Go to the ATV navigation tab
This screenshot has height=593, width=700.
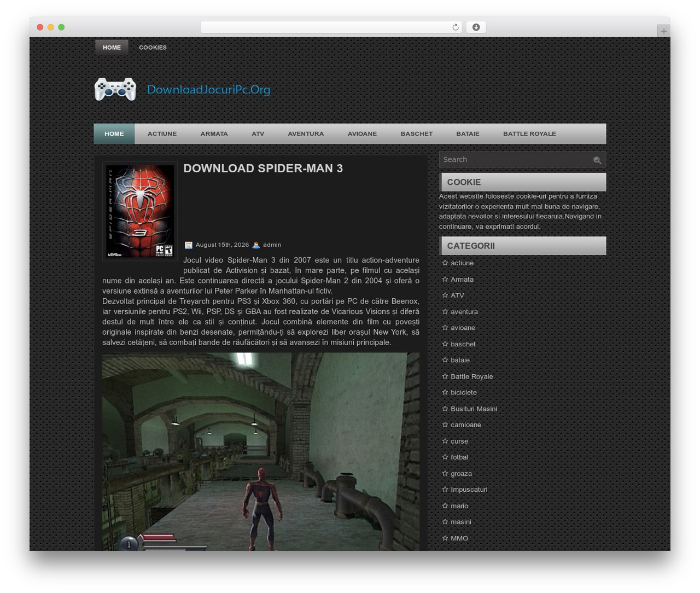click(258, 134)
